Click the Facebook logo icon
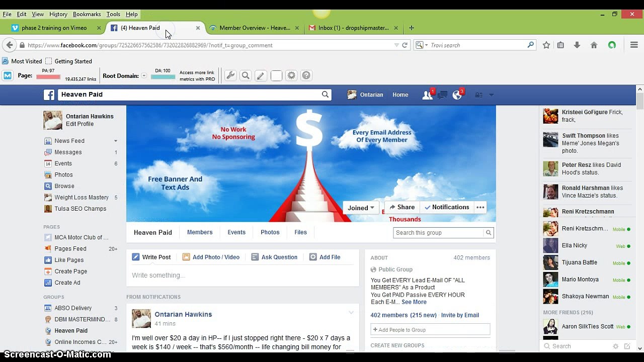 (49, 95)
